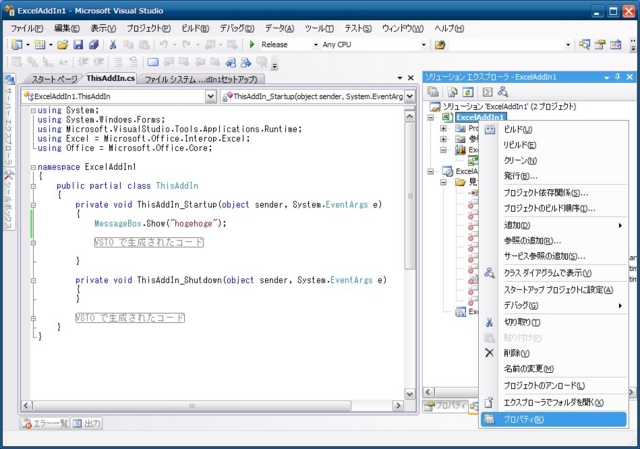Click the Previous Bookmark icon in the text editor toolbar
This screenshot has height=449, width=640.
click(169, 62)
